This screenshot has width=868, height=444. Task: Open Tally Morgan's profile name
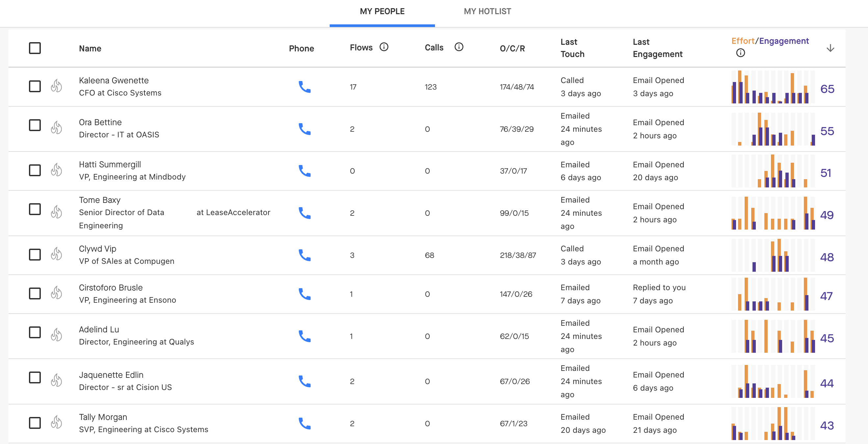tap(103, 417)
